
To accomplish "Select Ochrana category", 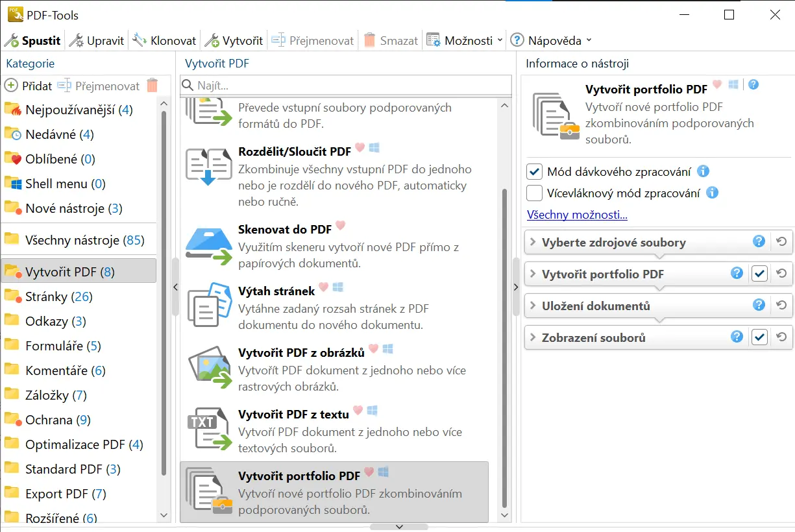I will (79, 420).
